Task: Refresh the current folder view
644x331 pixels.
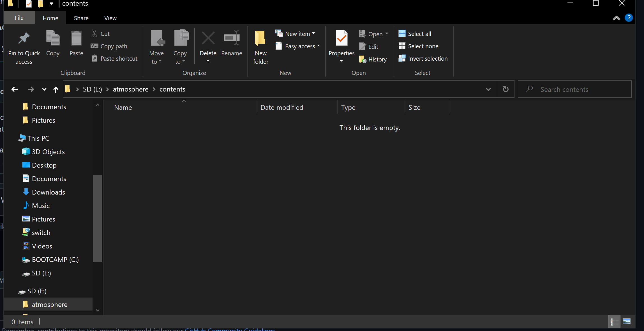Action: point(505,89)
